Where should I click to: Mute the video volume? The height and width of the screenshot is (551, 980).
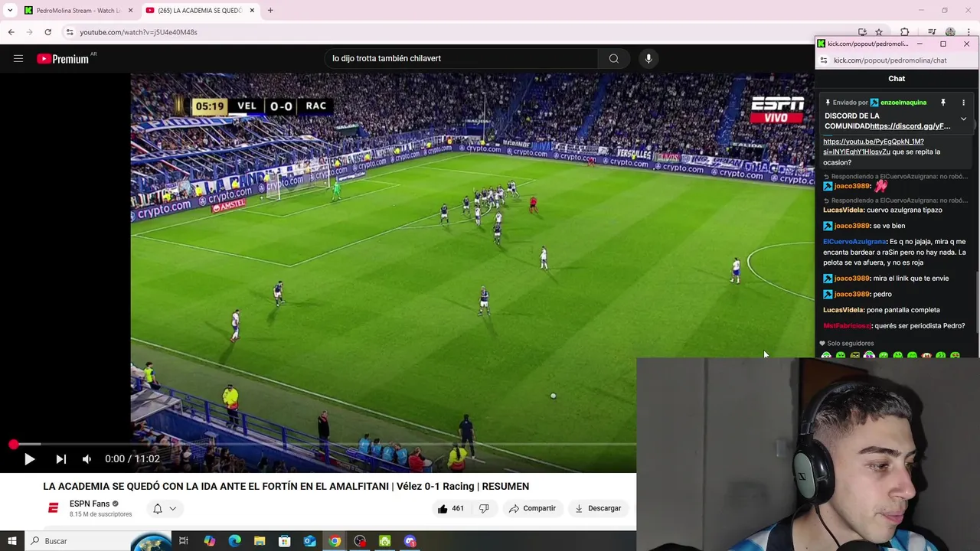point(87,459)
